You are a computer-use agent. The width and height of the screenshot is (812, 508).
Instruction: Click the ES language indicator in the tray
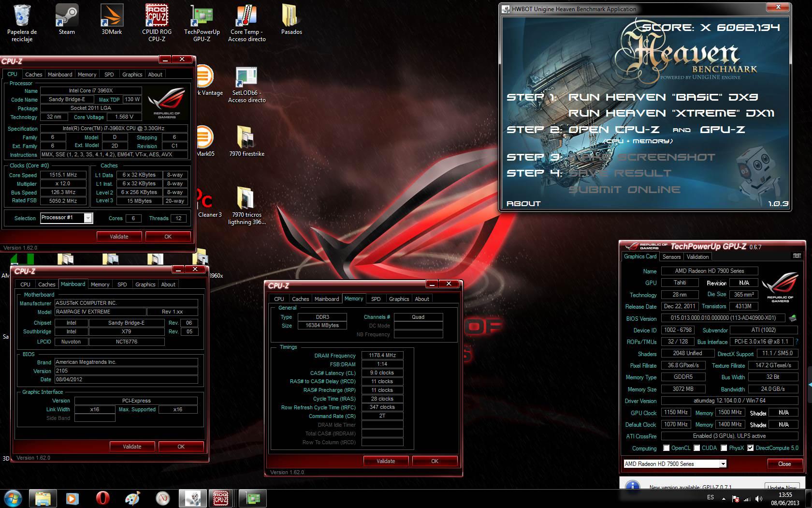[x=710, y=497]
